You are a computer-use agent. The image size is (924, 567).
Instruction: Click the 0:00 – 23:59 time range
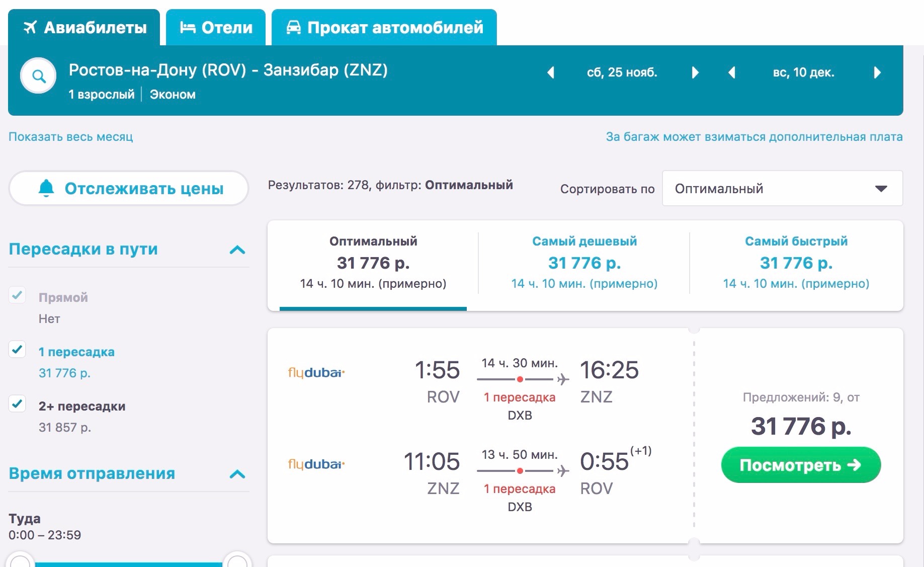[x=45, y=535]
